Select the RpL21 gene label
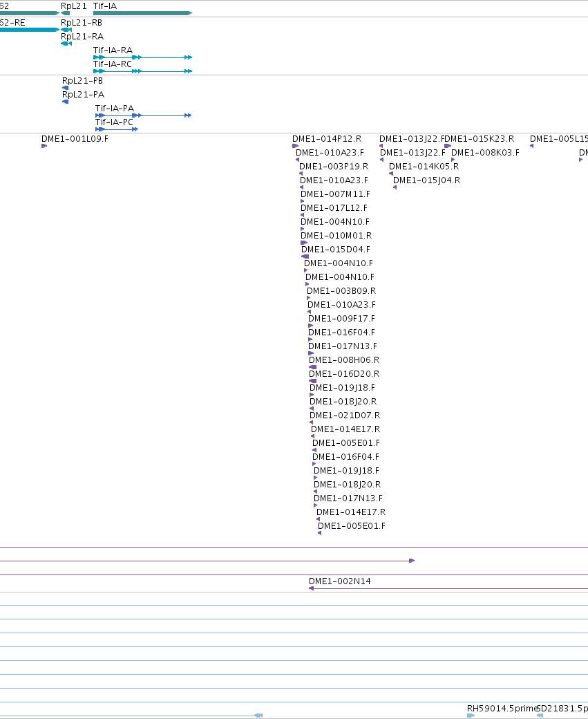 click(x=74, y=6)
